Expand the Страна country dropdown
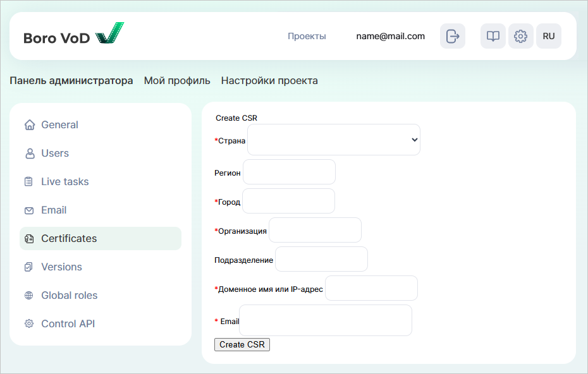 [x=334, y=140]
